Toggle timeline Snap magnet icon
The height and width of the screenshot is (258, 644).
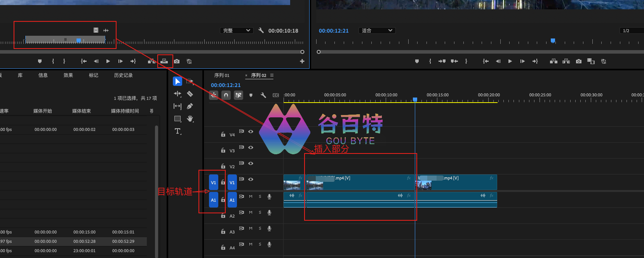tap(226, 95)
